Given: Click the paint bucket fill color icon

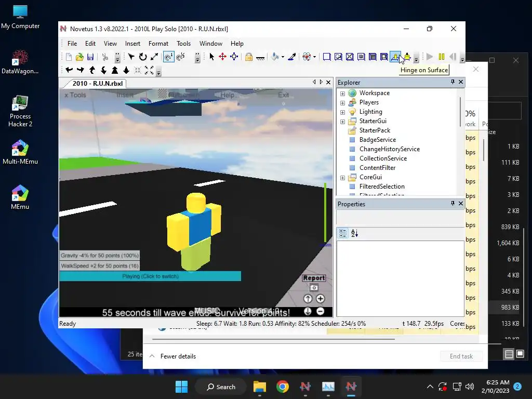Looking at the screenshot, I should 275,57.
